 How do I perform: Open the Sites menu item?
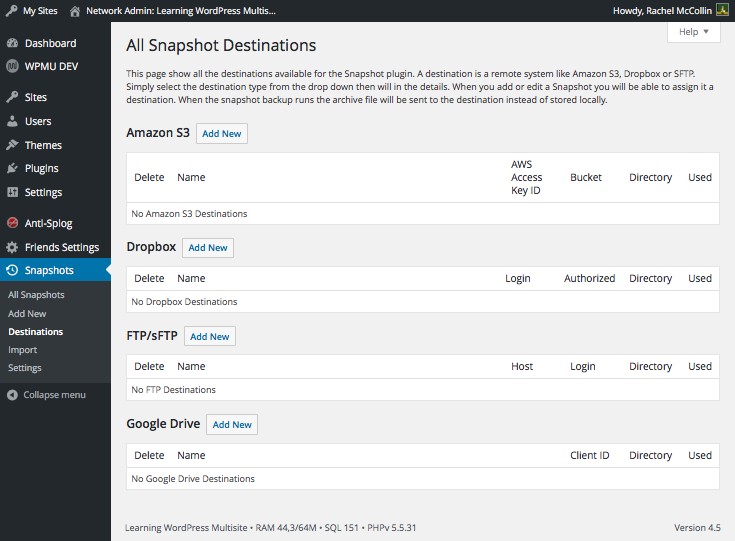(x=55, y=97)
